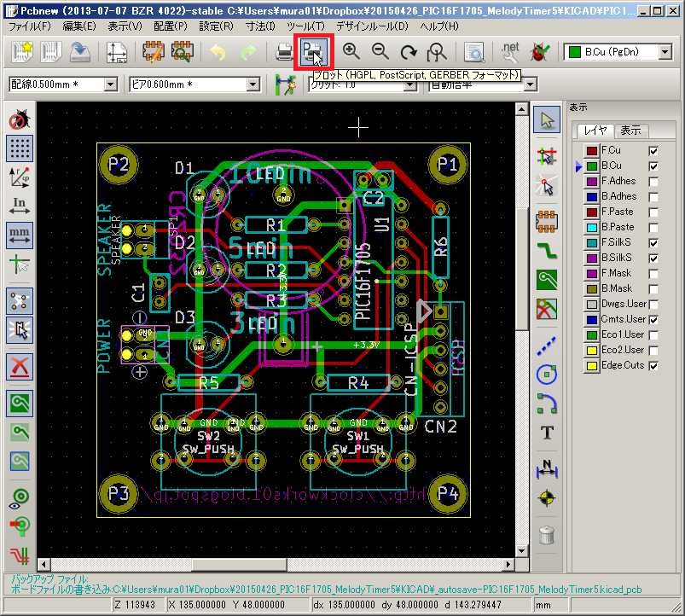This screenshot has width=685, height=616.
Task: Select the Add text (T) tool
Action: (x=547, y=433)
